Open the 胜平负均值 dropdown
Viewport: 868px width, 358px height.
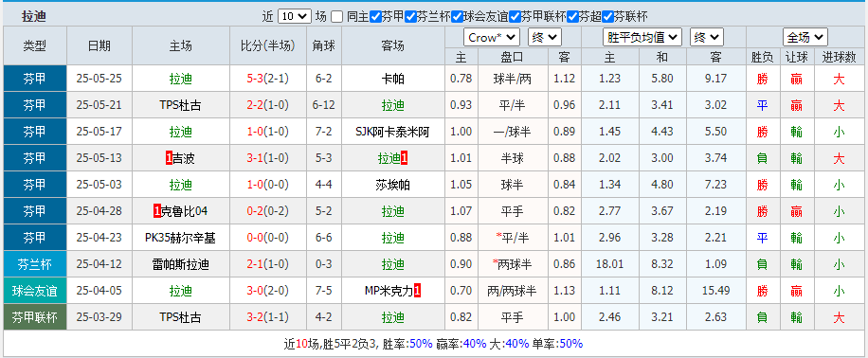pos(642,38)
